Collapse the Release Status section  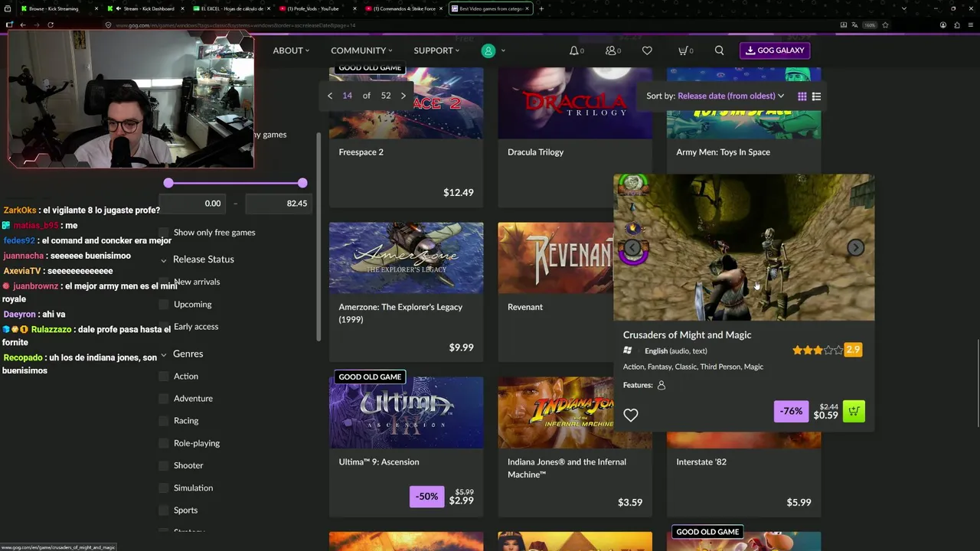pos(164,260)
